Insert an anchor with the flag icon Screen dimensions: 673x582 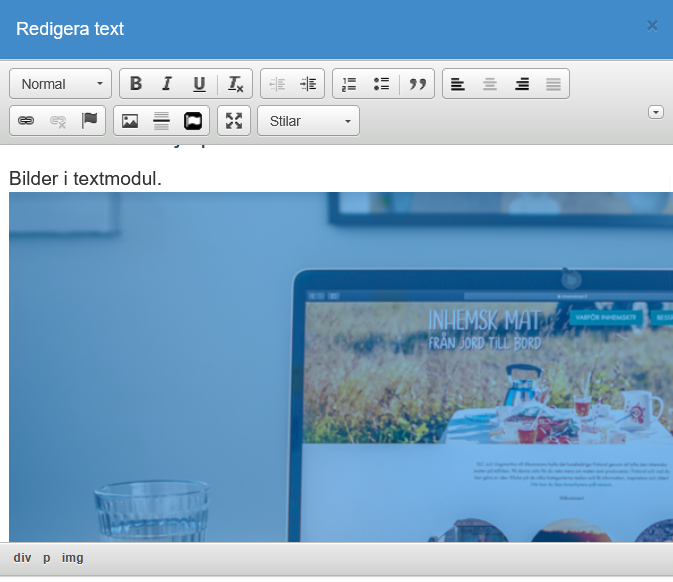click(x=90, y=121)
